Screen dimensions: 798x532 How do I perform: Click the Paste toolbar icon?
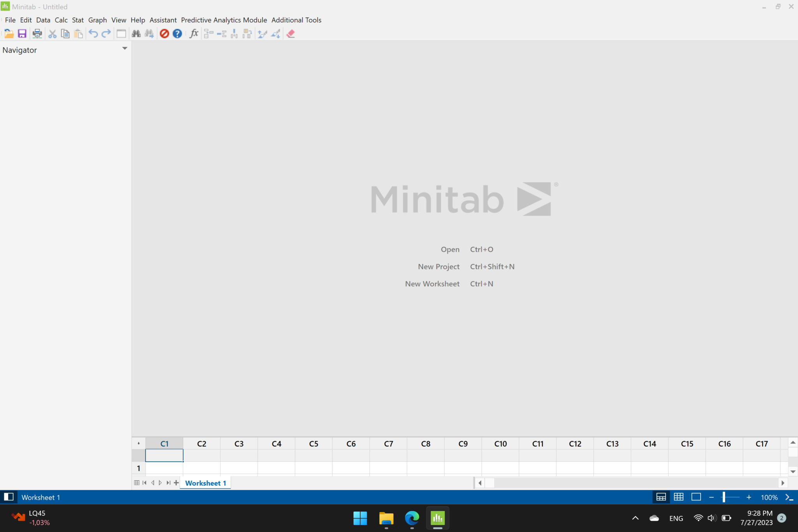78,34
